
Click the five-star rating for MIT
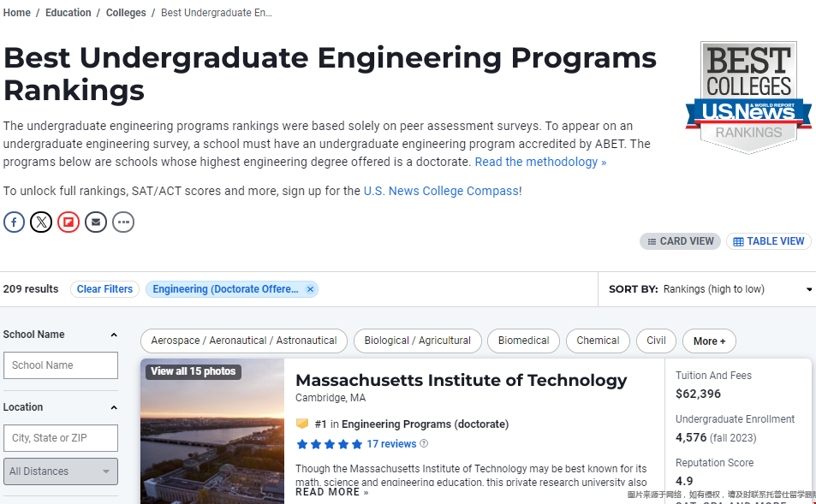pyautogui.click(x=329, y=444)
